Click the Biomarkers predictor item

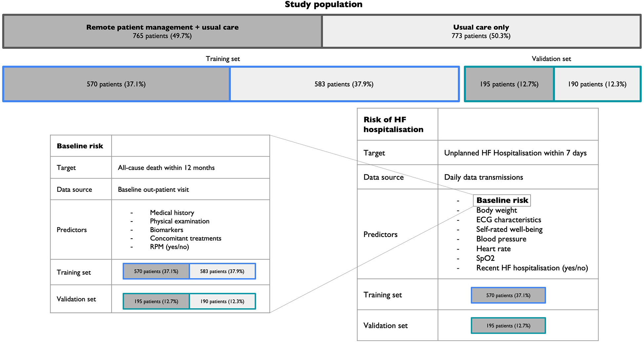point(166,230)
